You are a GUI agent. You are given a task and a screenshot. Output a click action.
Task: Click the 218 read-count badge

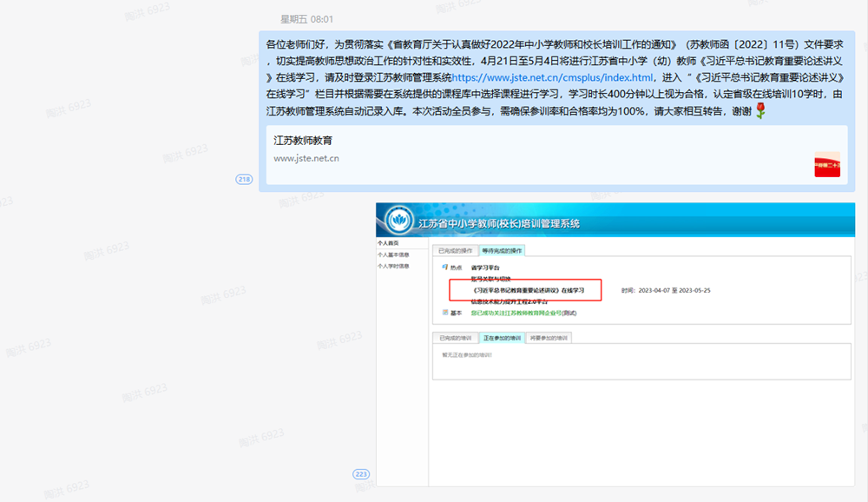click(x=244, y=179)
